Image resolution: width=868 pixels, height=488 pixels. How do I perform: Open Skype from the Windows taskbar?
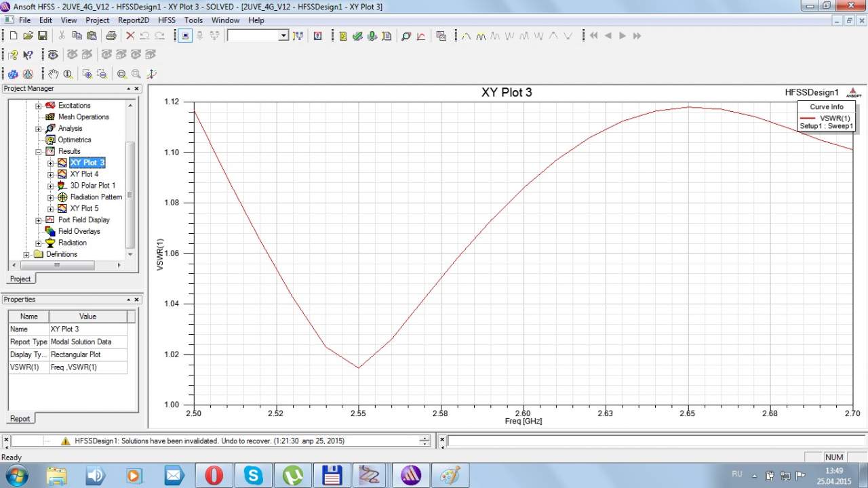click(254, 475)
